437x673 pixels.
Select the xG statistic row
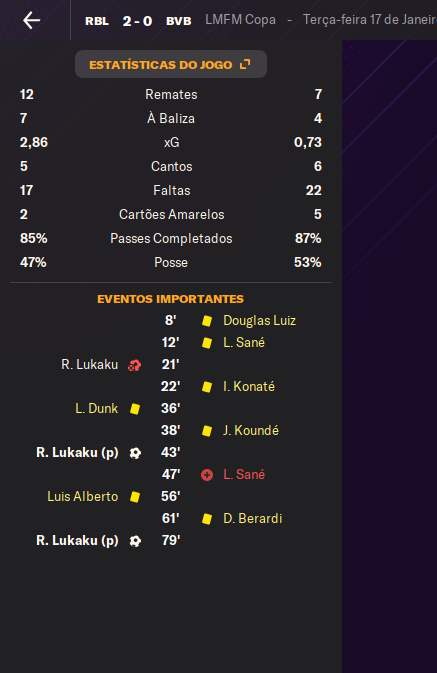point(171,142)
